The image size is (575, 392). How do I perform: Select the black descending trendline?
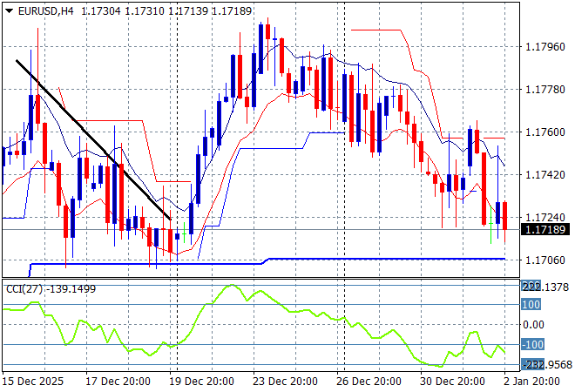click(93, 139)
